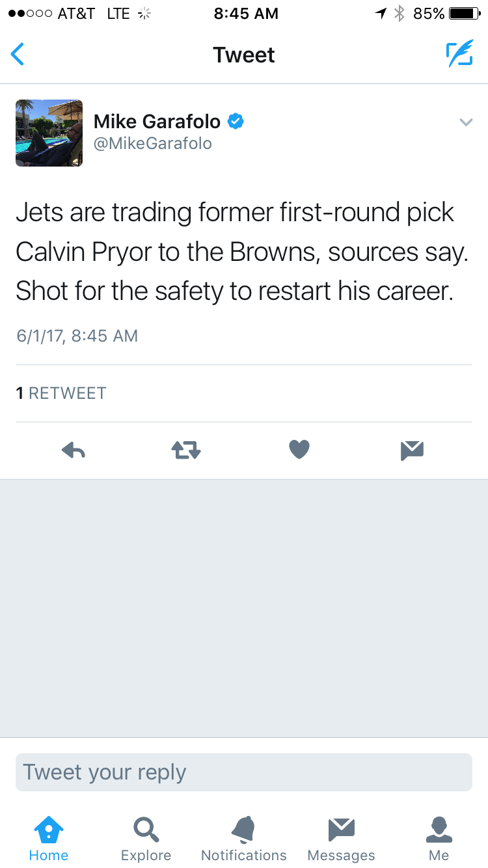Share tweet via direct message icon
This screenshot has height=868, width=488.
pyautogui.click(x=413, y=450)
